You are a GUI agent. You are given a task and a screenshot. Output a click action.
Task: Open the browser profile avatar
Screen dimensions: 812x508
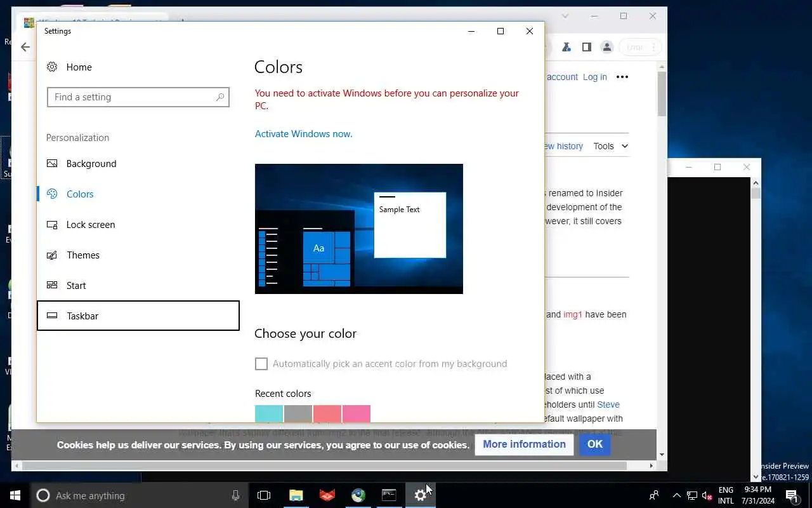click(607, 47)
